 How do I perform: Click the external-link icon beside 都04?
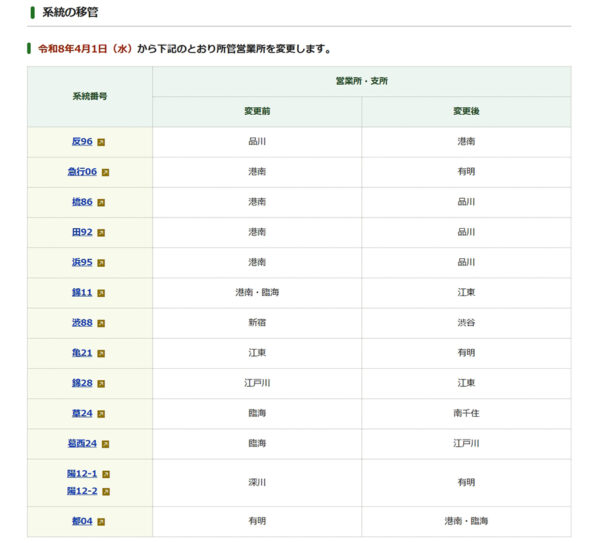click(x=101, y=522)
